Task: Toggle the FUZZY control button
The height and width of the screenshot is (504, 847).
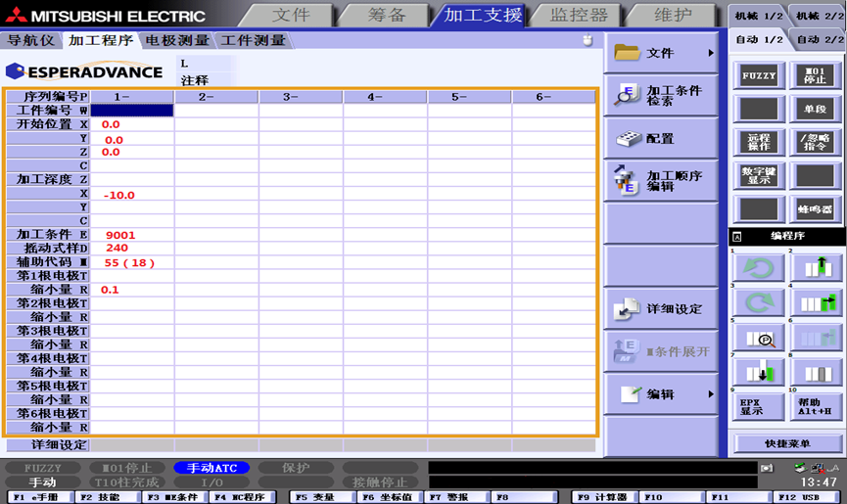Action: click(x=759, y=75)
